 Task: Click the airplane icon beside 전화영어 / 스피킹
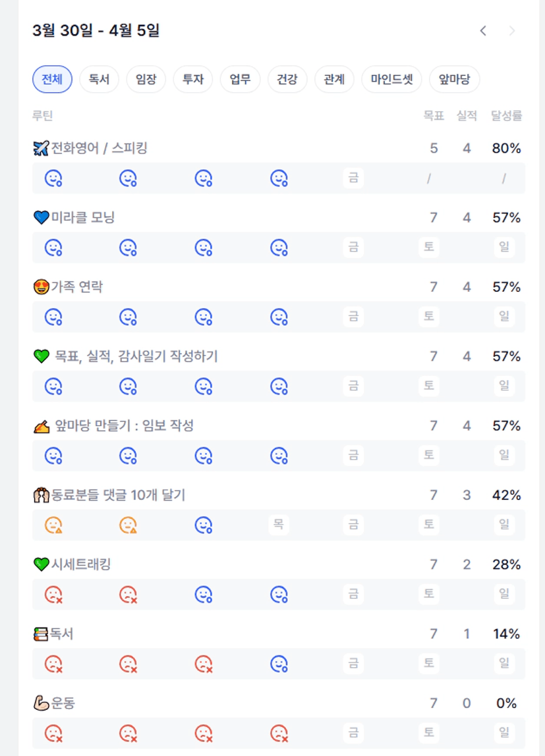click(x=41, y=148)
